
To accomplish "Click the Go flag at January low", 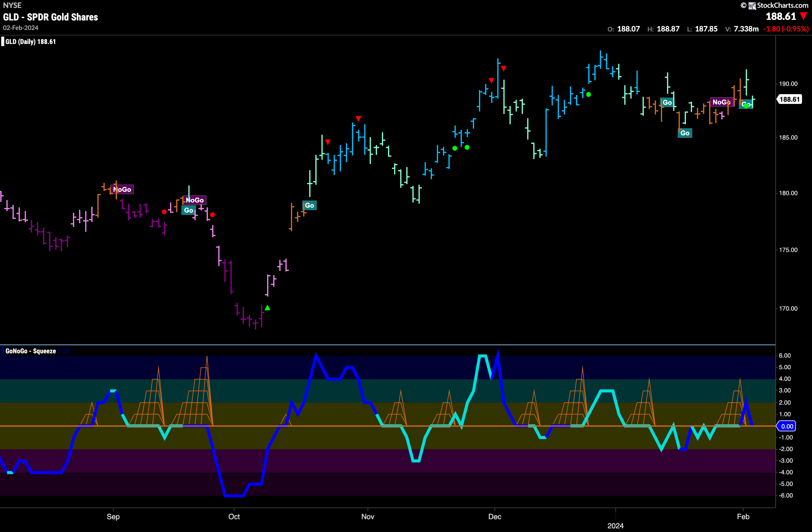I will tap(685, 133).
